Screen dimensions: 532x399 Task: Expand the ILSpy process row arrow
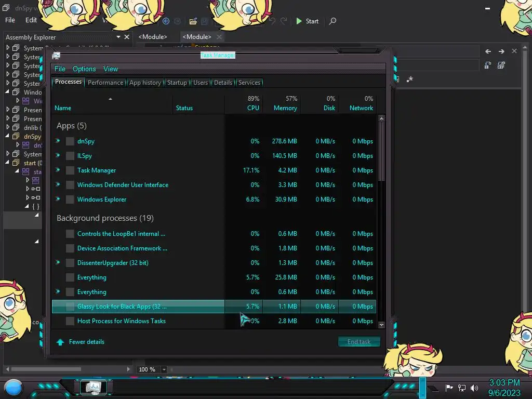[58, 155]
